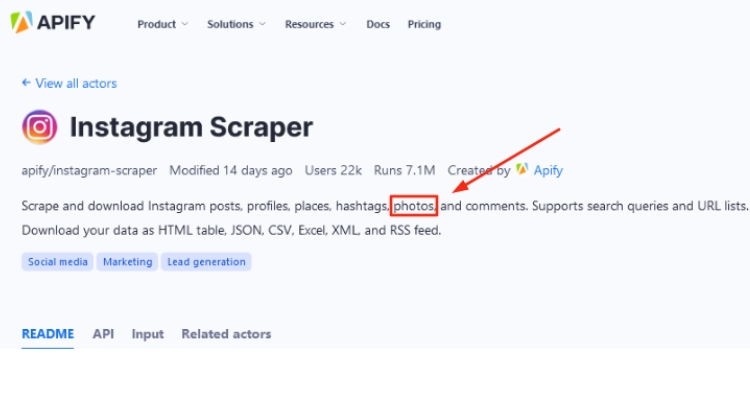This screenshot has height=400, width=750.
Task: Click the small Apify creator icon
Action: (521, 170)
